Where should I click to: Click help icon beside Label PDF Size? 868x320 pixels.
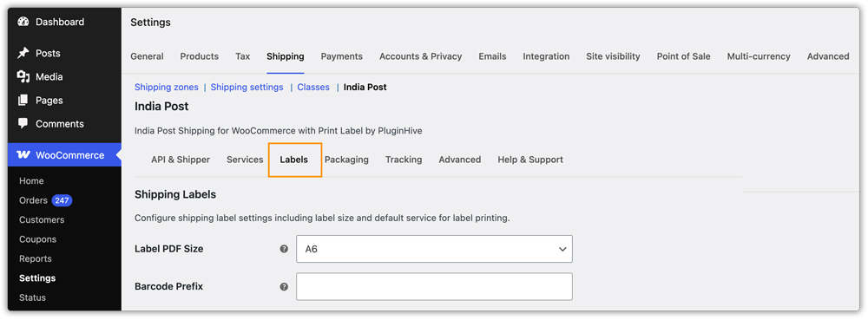point(284,249)
